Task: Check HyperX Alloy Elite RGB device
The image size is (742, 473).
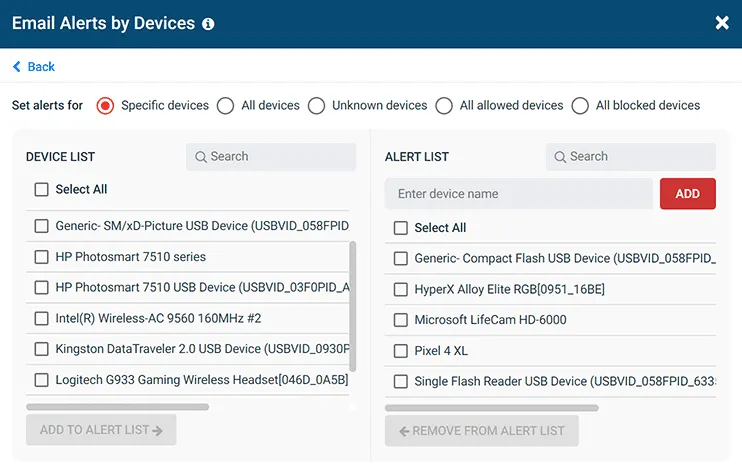Action: pos(401,289)
